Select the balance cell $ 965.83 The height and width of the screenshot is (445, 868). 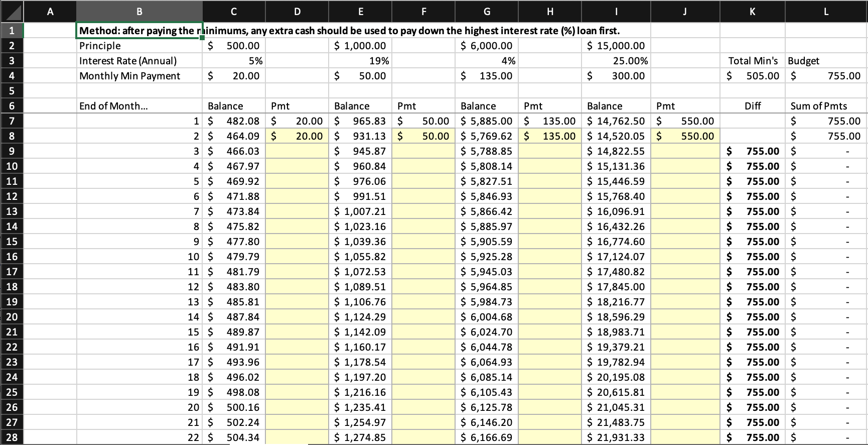[x=360, y=121]
